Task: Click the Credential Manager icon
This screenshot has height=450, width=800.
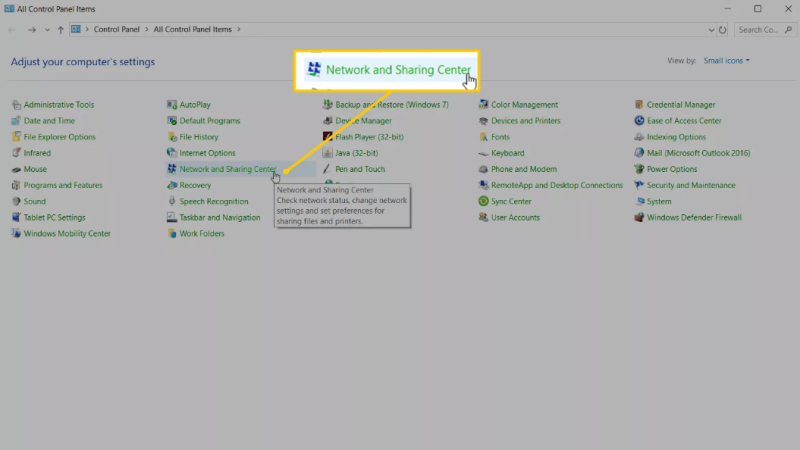Action: point(639,105)
